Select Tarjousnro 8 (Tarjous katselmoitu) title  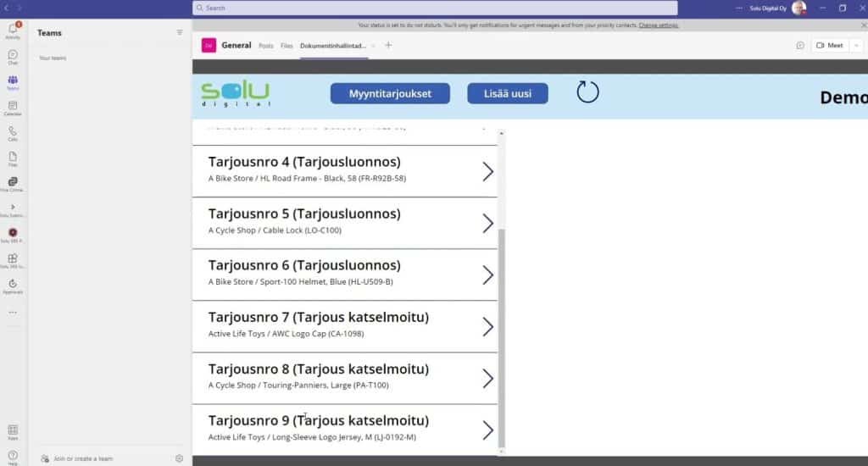(x=319, y=369)
